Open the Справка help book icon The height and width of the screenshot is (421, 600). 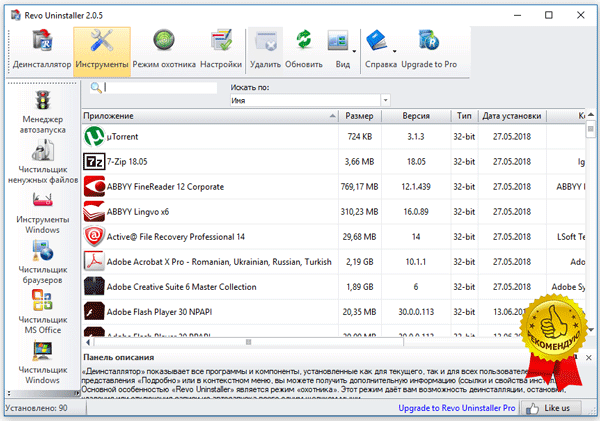377,40
